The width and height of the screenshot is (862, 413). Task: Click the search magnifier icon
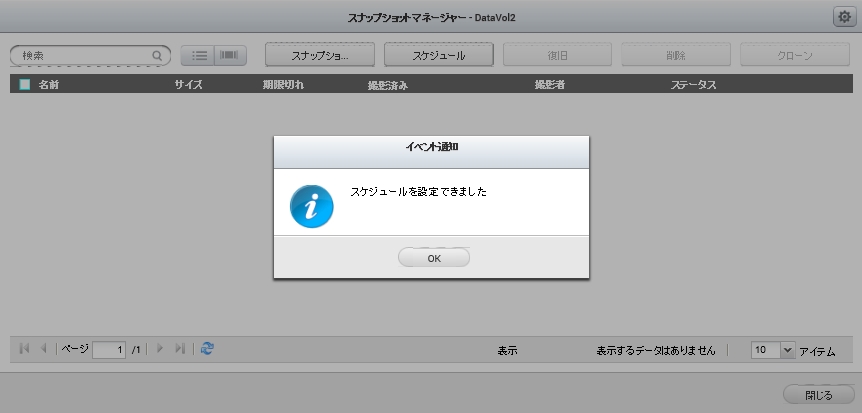157,56
